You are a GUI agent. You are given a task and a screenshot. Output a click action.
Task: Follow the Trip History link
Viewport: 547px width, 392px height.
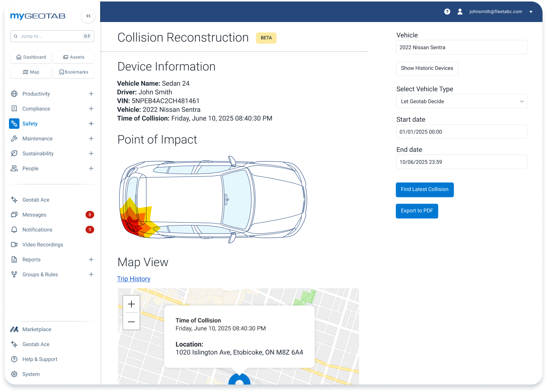coord(134,279)
